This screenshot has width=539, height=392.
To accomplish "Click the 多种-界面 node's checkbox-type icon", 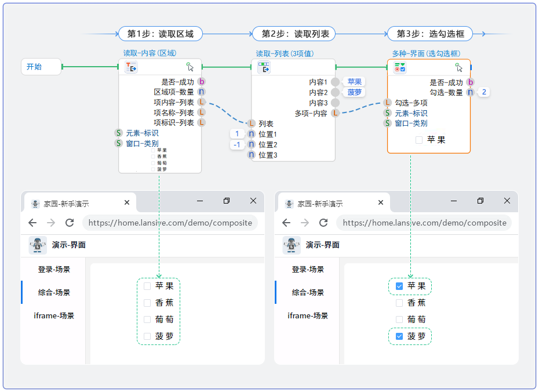I will tap(400, 68).
